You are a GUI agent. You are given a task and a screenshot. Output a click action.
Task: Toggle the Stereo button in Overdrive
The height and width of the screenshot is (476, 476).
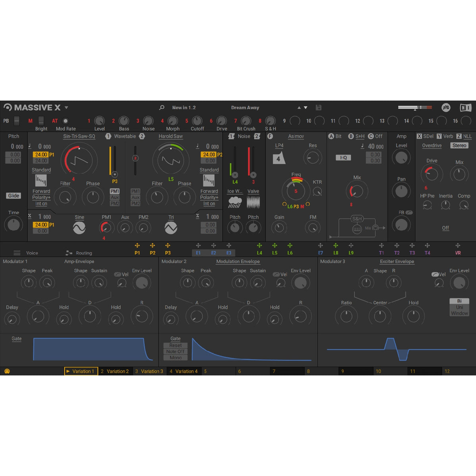point(459,146)
